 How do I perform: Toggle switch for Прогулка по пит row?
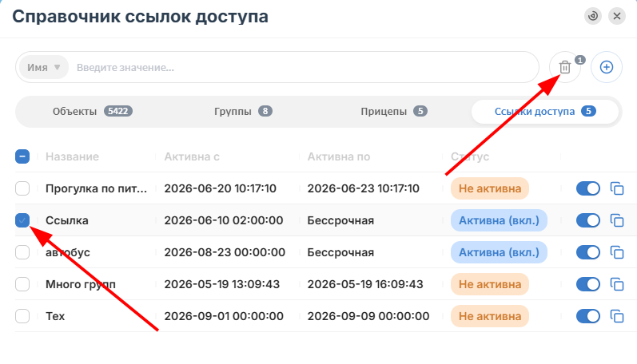coord(587,188)
